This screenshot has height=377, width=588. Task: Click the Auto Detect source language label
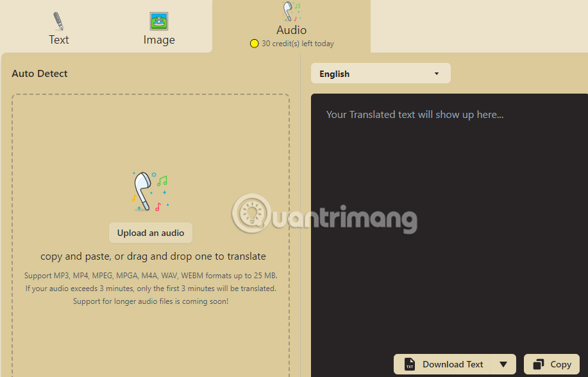39,74
